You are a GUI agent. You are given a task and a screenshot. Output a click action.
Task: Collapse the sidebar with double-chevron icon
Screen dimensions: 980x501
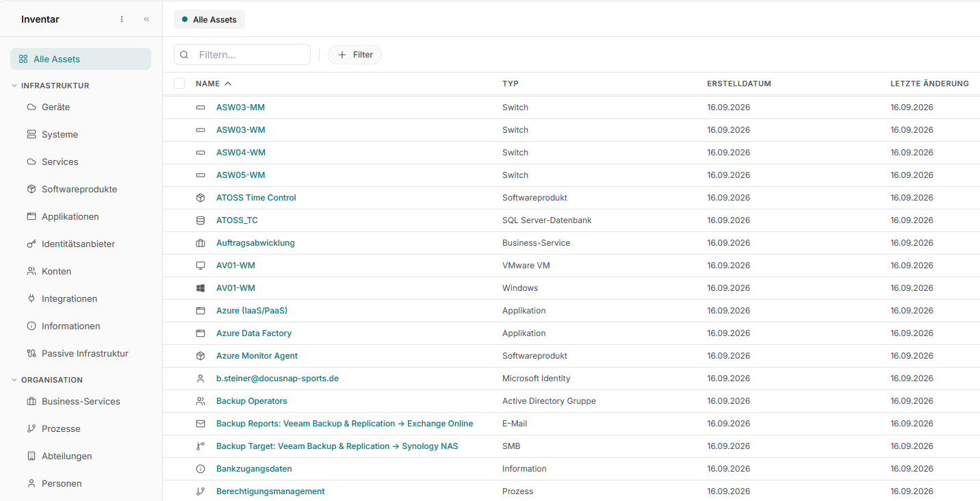coord(146,19)
